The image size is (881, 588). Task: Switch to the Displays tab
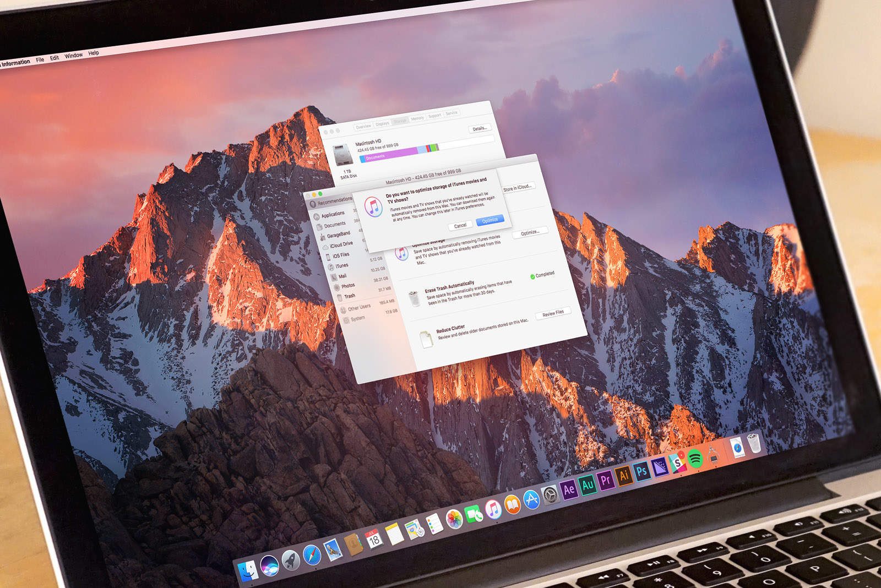pyautogui.click(x=382, y=123)
